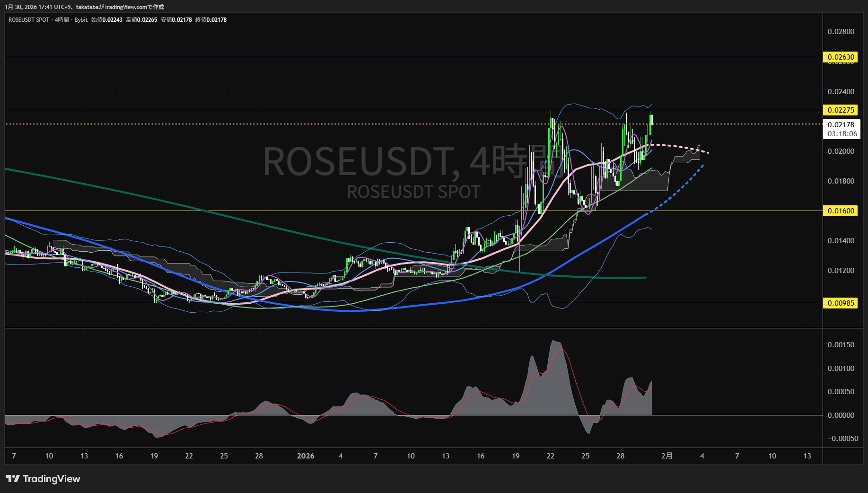Click the 0.01600 yellow price label
Image resolution: width=868 pixels, height=493 pixels.
[841, 211]
